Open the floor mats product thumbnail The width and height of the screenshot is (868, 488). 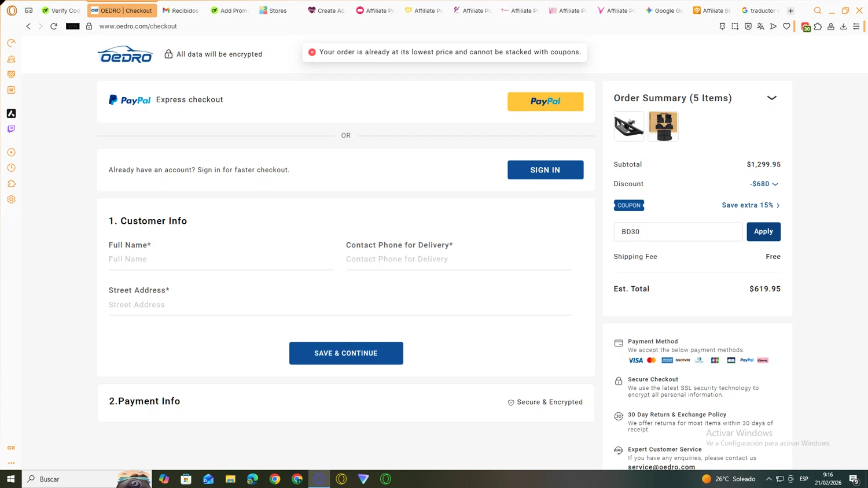(x=663, y=126)
